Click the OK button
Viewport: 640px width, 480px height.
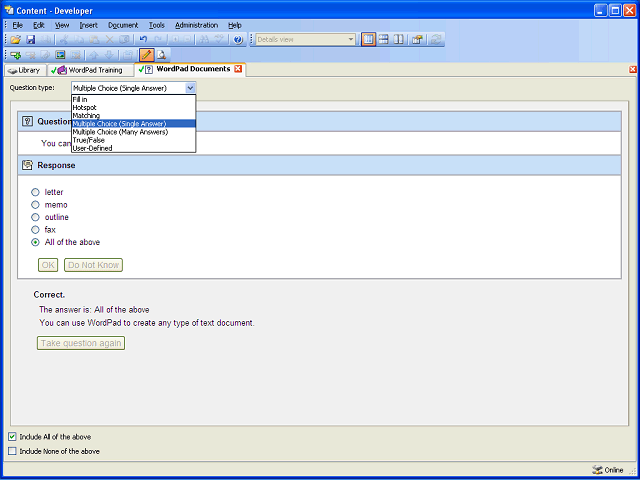[48, 265]
